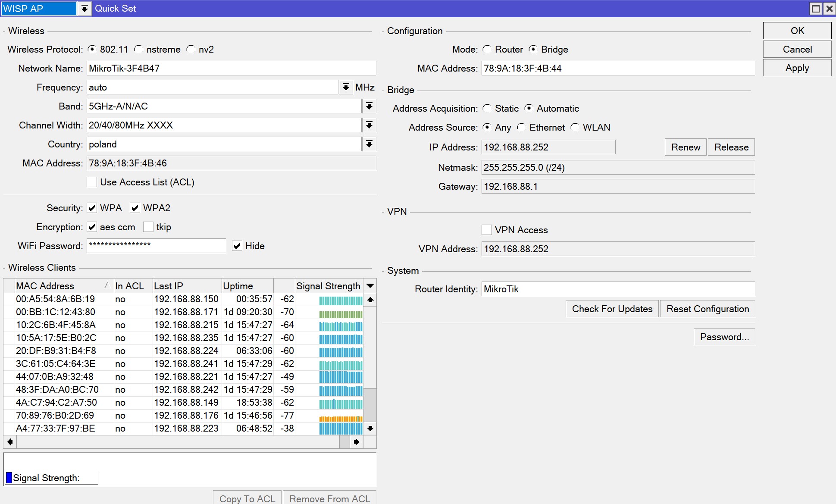
Task: Select client row 44:07:0B:A9:32:48
Action: (55, 376)
